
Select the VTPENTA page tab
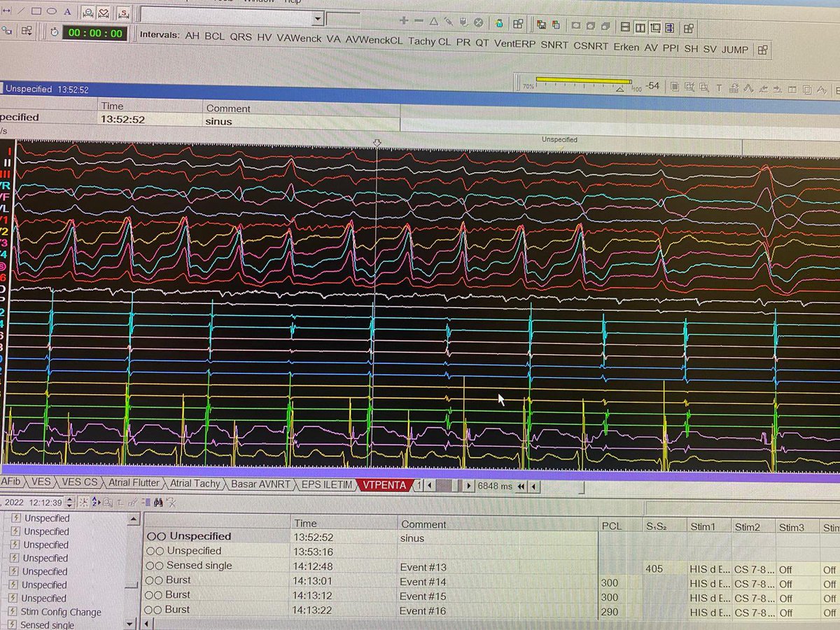(x=384, y=484)
